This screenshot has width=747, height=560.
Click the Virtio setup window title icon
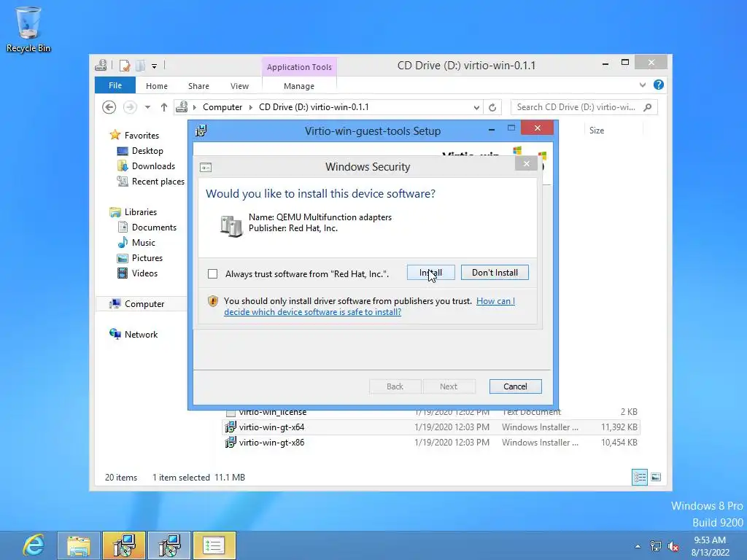(201, 131)
